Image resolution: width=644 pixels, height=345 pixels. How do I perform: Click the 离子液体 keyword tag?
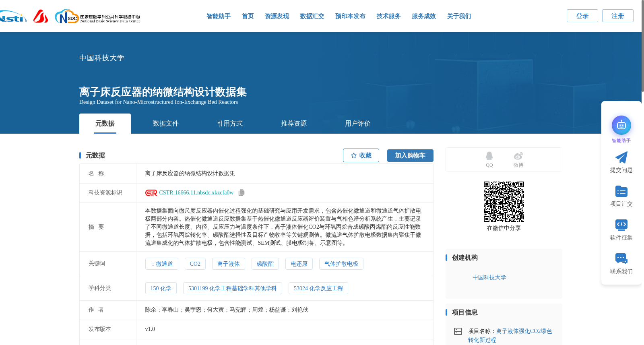tap(229, 264)
